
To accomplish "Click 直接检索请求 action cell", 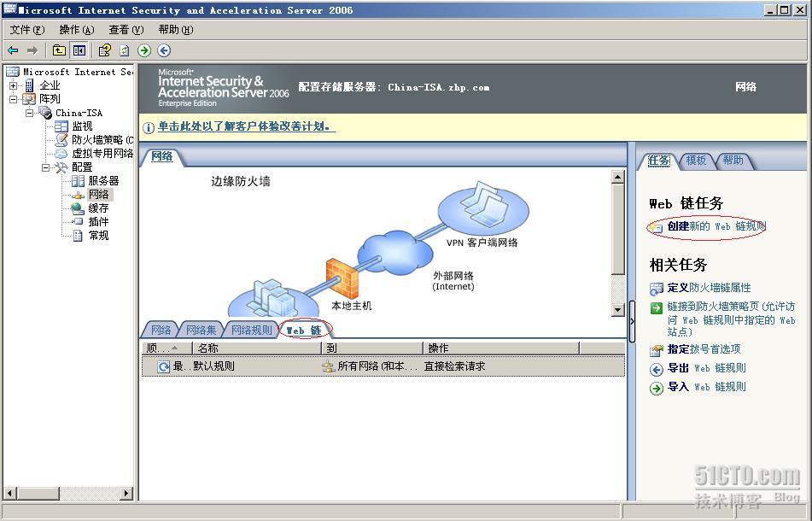I will (455, 366).
